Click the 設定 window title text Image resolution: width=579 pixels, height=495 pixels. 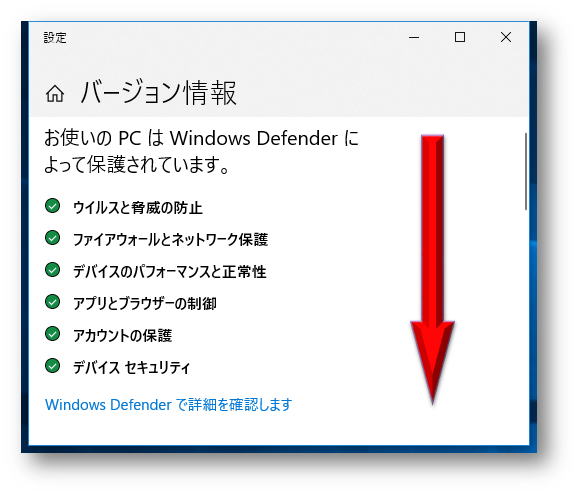point(55,37)
